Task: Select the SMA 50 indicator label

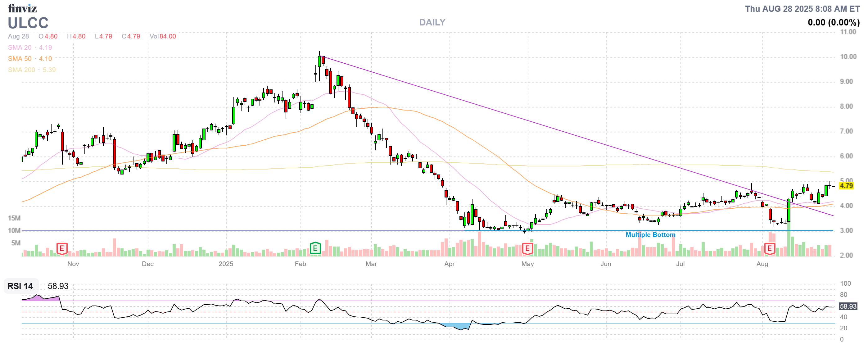Action: [20, 59]
